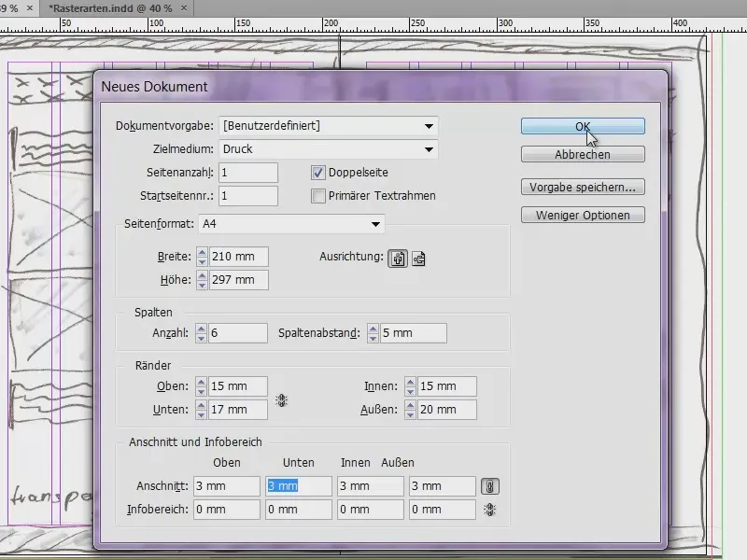This screenshot has width=747, height=560.
Task: Decrease Außen margin with down arrow
Action: point(410,414)
